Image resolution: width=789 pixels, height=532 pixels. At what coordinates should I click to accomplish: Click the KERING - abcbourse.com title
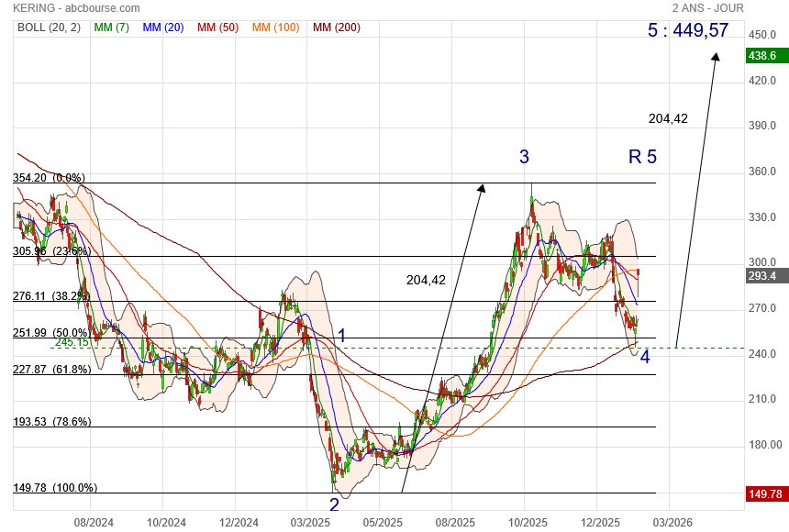point(76,8)
